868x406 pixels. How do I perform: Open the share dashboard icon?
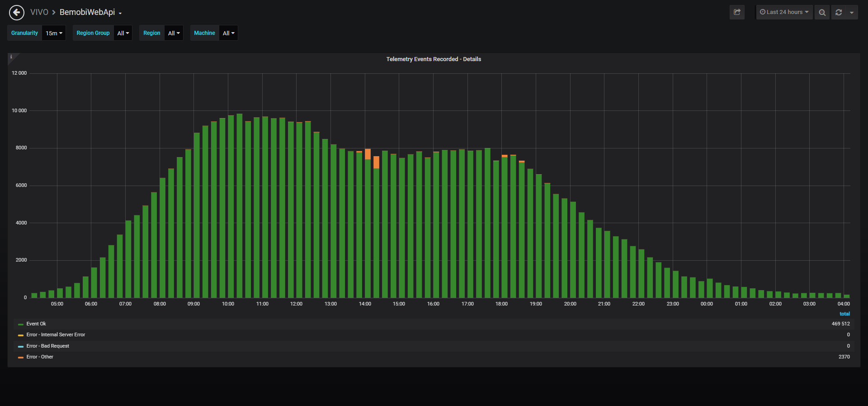(x=737, y=12)
